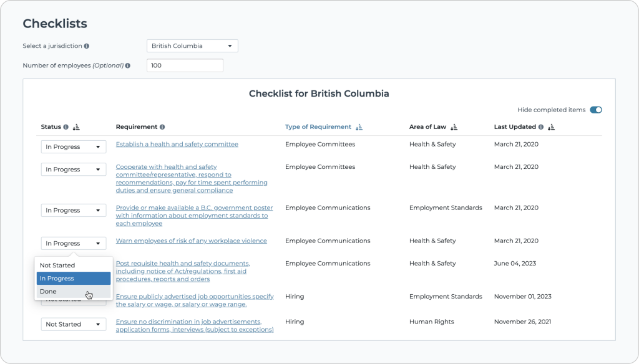Click the info icon beside Select a jurisdiction
Image resolution: width=639 pixels, height=364 pixels.
coord(85,45)
